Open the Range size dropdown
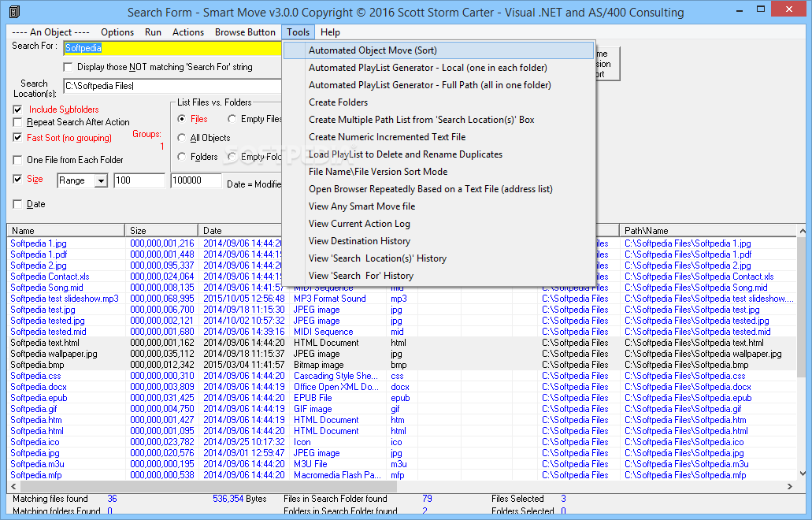Image resolution: width=812 pixels, height=520 pixels. click(x=102, y=180)
